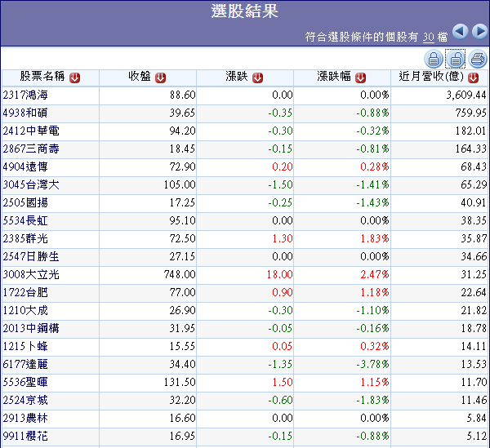Open stock 9911櫻花
Viewport: 490px width, 448px height.
(x=25, y=436)
